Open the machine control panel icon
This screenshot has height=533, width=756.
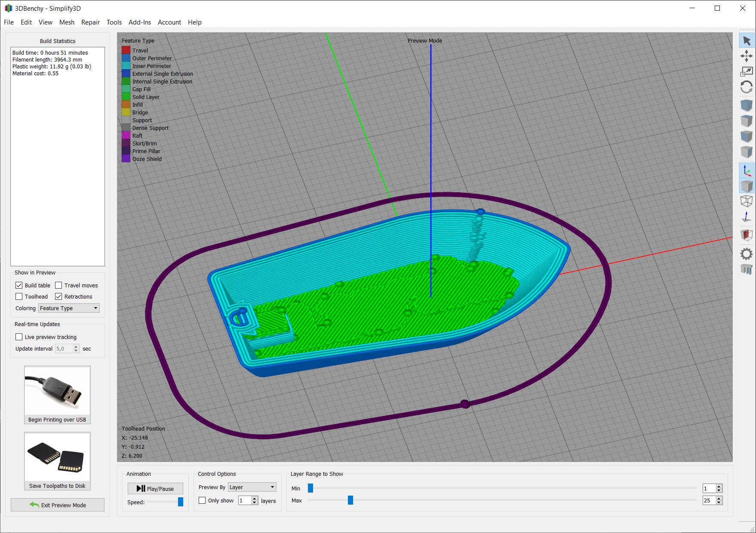tap(746, 269)
